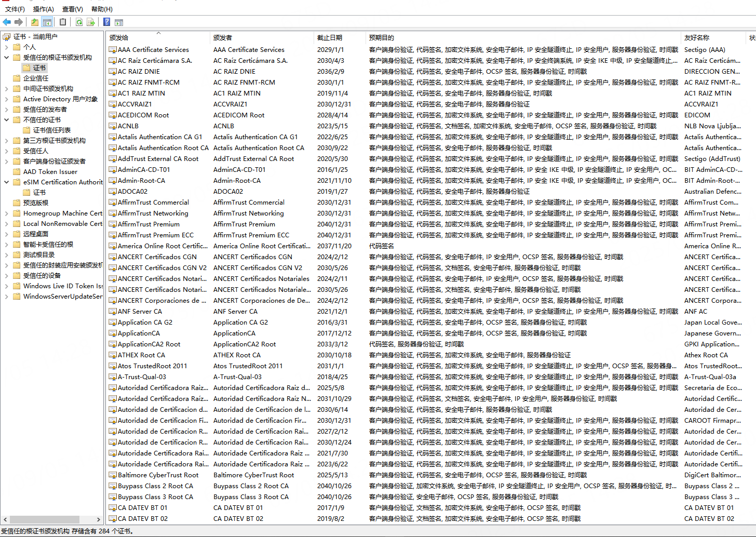
Task: Collapse eSIM Certification Authorities node
Action: (x=7, y=182)
